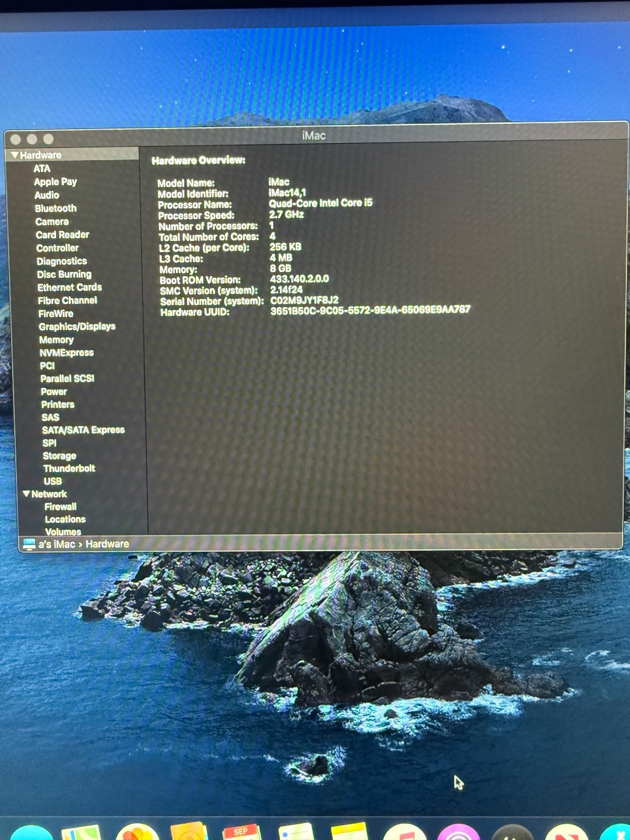630x840 pixels.
Task: Select Parallel SCSI in the sidebar
Action: tap(67, 379)
